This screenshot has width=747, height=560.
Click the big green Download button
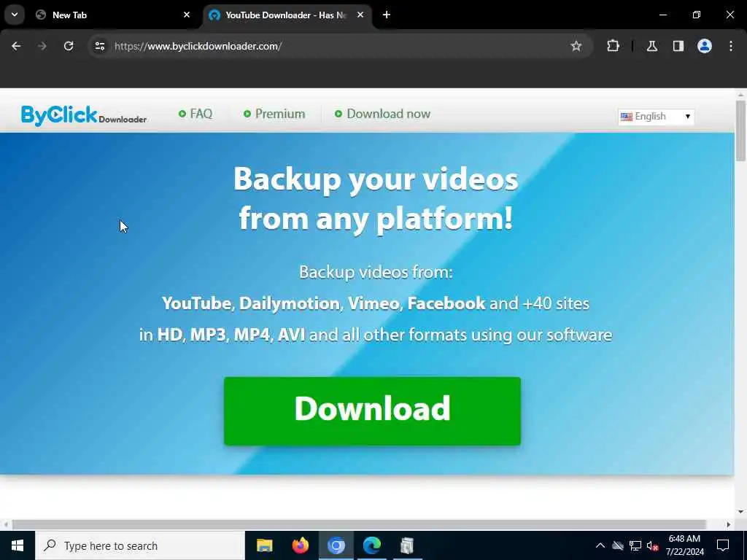tap(372, 411)
